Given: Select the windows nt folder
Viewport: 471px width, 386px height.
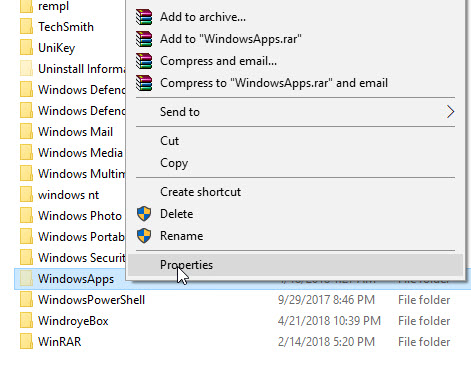Looking at the screenshot, I should (x=68, y=195).
